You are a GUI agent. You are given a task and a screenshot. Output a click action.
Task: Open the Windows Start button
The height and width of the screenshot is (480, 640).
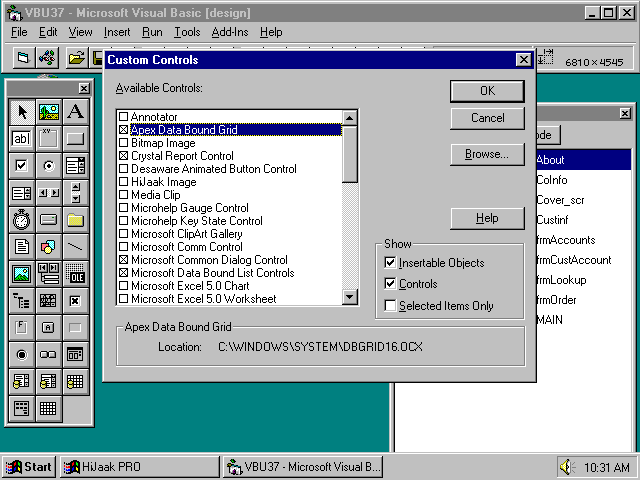tap(29, 467)
